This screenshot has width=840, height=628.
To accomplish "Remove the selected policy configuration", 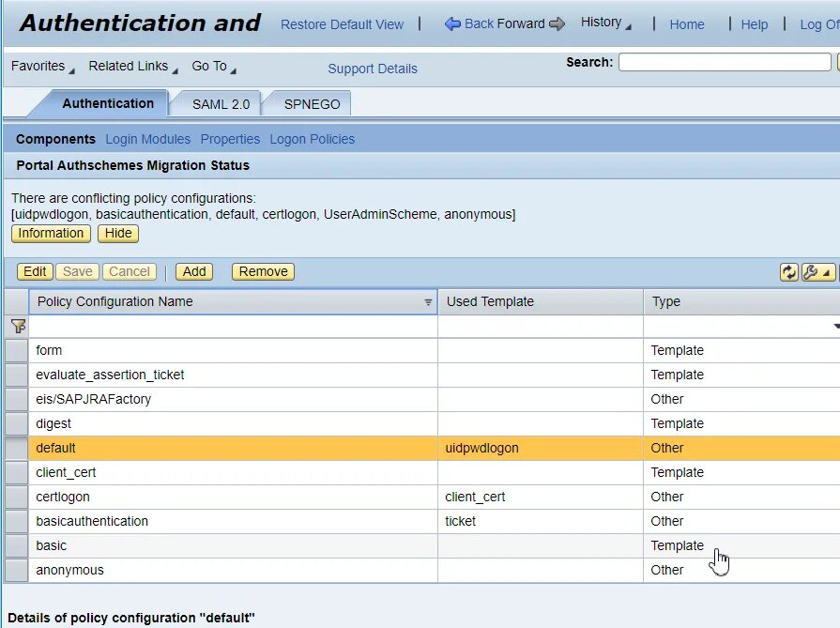I will tap(262, 271).
